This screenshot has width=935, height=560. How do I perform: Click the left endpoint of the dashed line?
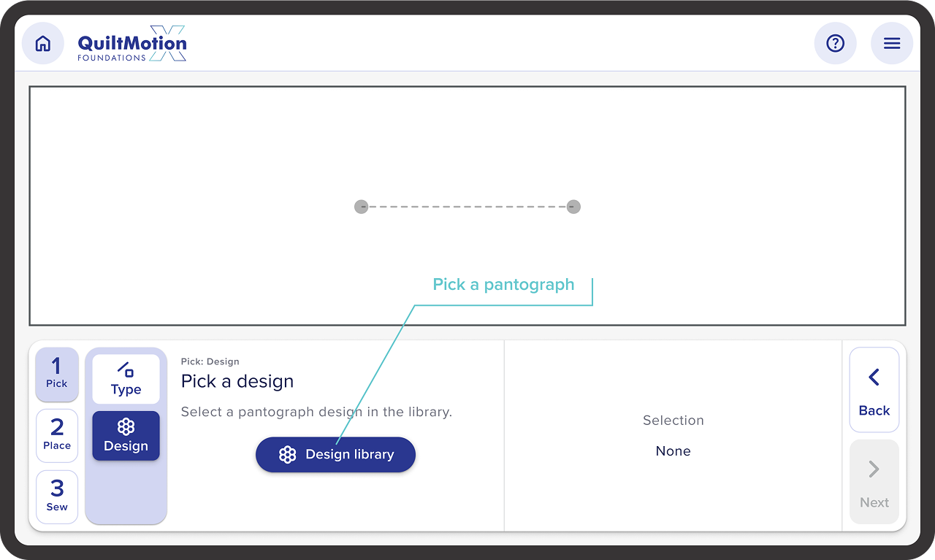(x=361, y=207)
